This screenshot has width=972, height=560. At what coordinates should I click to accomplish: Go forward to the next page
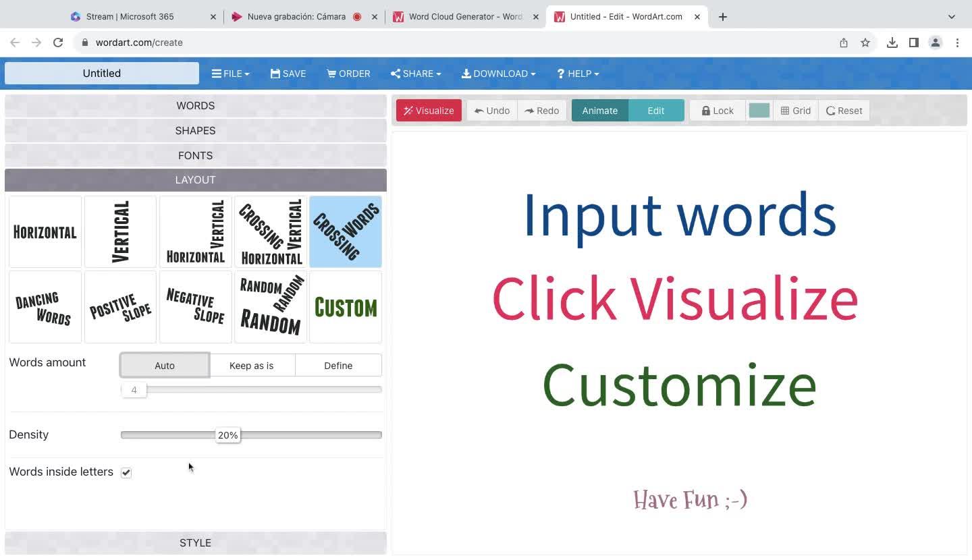coord(36,43)
